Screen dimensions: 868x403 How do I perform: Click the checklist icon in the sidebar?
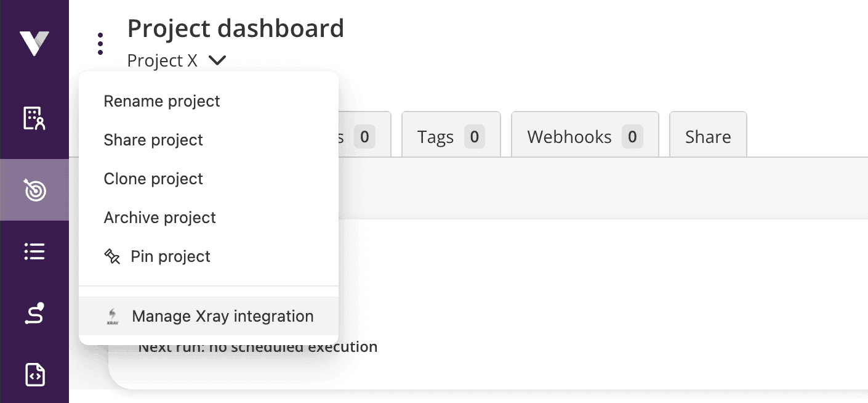click(x=34, y=251)
